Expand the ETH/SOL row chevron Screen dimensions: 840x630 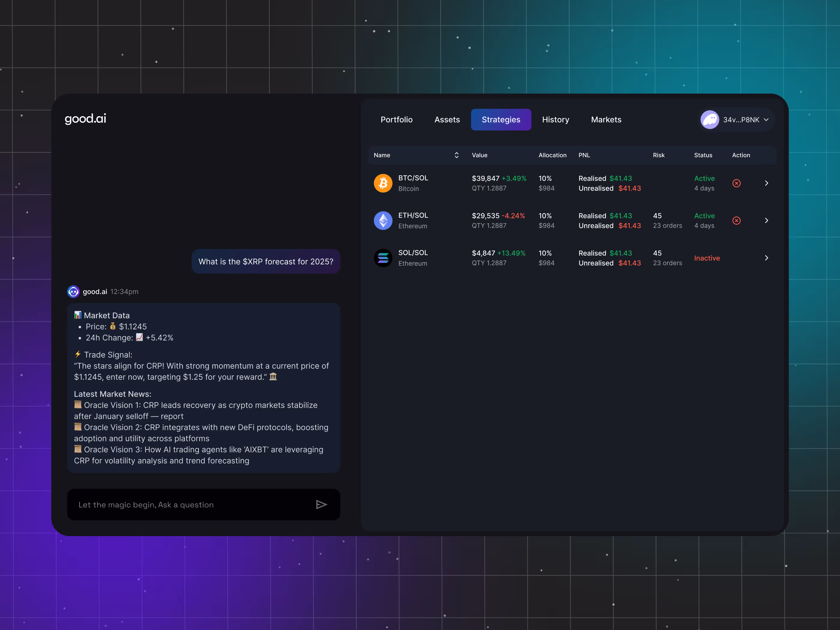pos(766,220)
